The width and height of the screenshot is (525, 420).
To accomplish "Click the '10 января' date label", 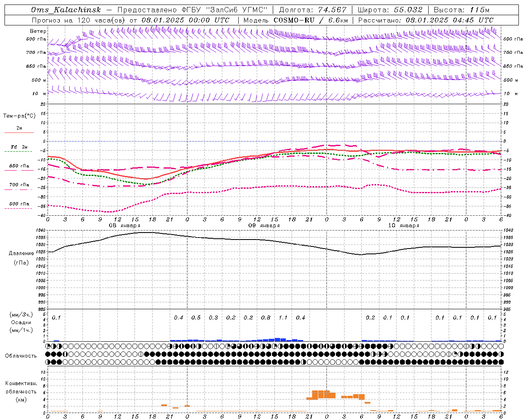I will point(403,226).
